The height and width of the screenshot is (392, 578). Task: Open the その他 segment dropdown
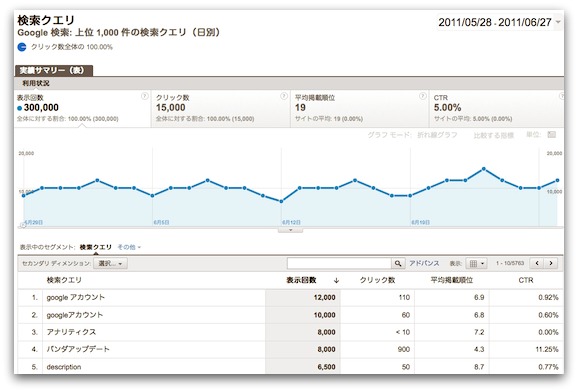(129, 247)
